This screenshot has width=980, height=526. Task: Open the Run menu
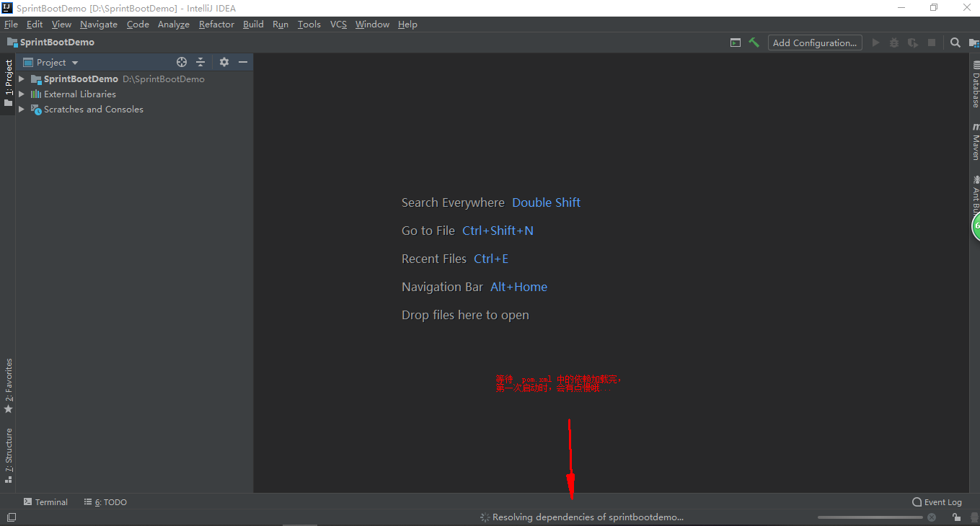pyautogui.click(x=281, y=24)
